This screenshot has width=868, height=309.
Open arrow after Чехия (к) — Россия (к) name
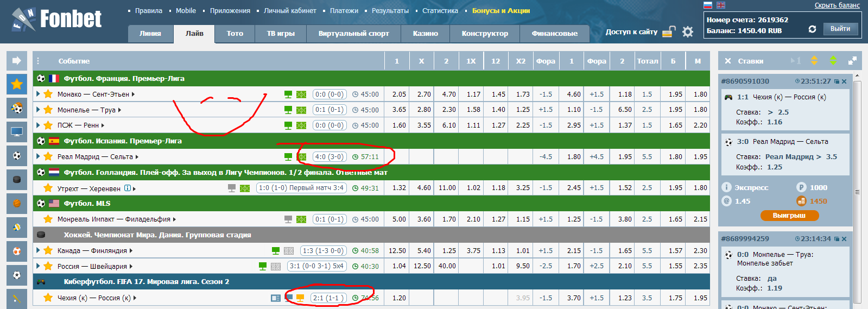[x=135, y=298]
